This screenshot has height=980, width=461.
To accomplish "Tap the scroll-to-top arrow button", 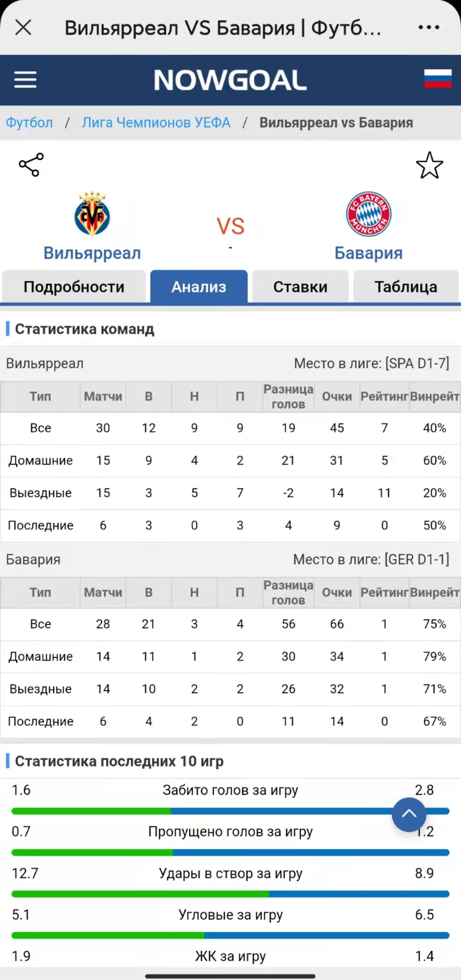I will pos(409,814).
